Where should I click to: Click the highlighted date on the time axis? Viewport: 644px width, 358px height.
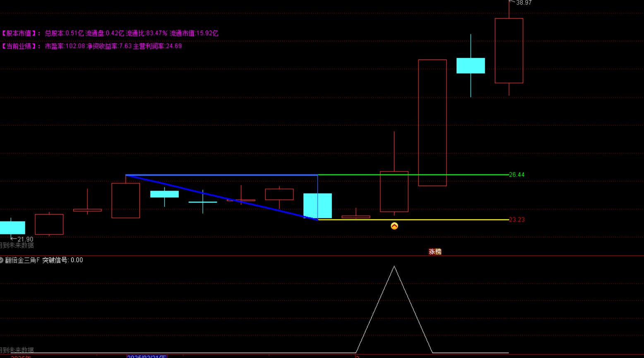[147, 356]
